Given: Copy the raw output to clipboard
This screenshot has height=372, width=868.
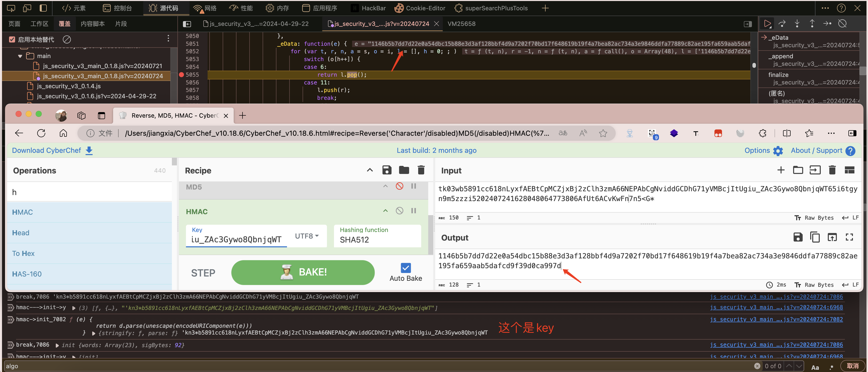Looking at the screenshot, I should [x=815, y=237].
